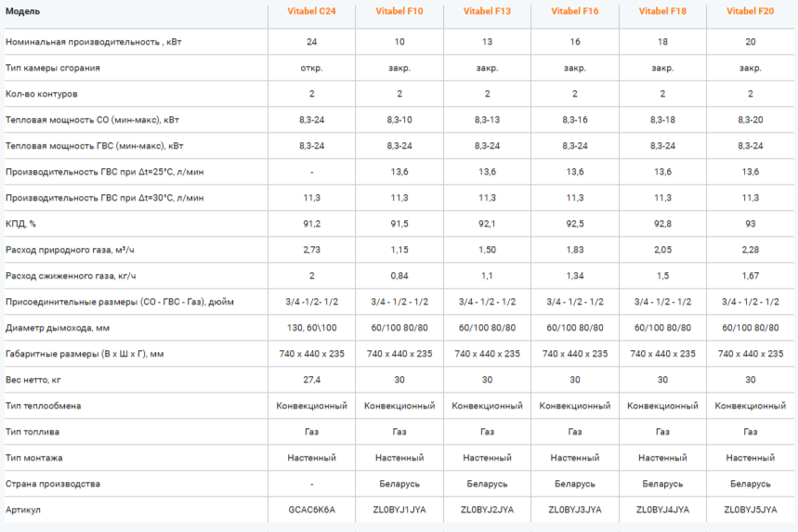Select 'Диаметр дымохода, мм' row label
Screen dimensions: 798x532
57,328
